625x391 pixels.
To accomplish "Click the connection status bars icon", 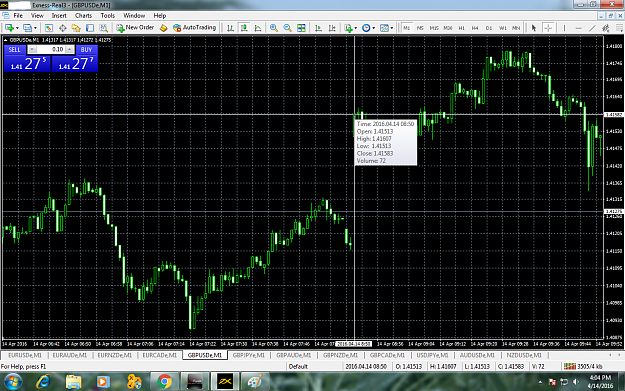I will 570,366.
